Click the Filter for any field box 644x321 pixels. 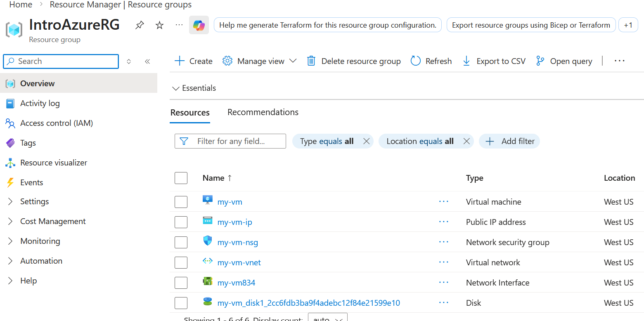pos(230,141)
